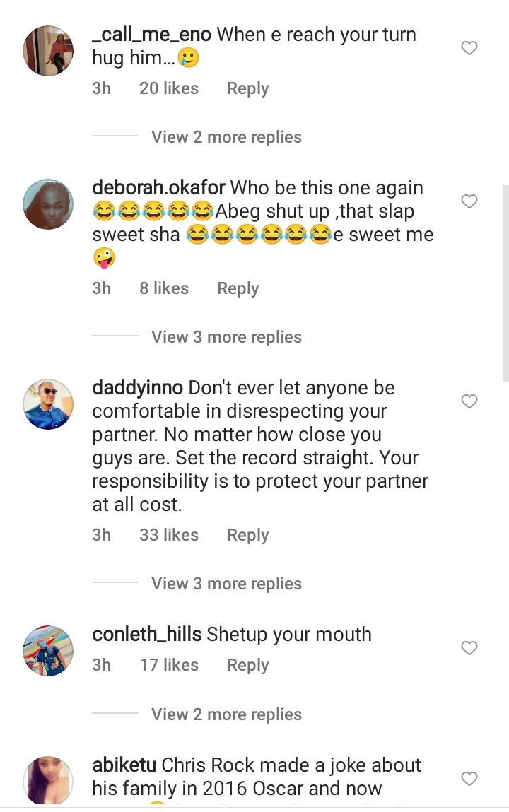Show 3 more replies under deborah.okafor
The height and width of the screenshot is (812, 509).
(226, 337)
